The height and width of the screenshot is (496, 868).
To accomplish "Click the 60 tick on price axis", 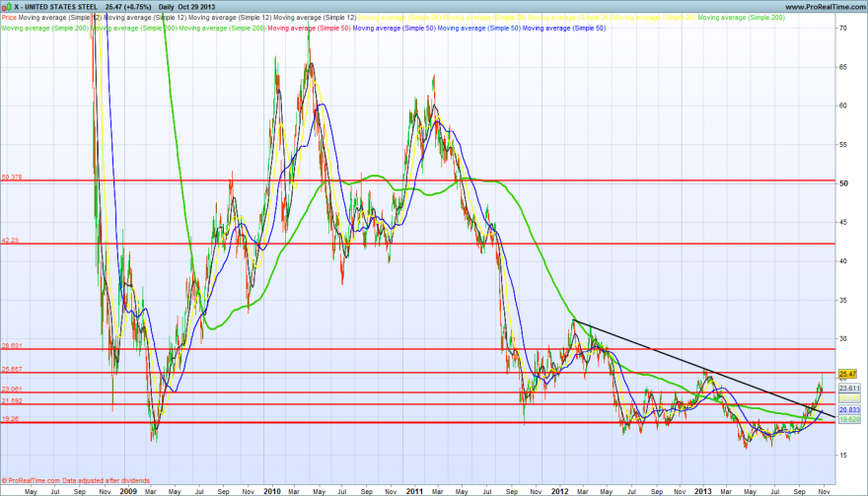I will [843, 106].
